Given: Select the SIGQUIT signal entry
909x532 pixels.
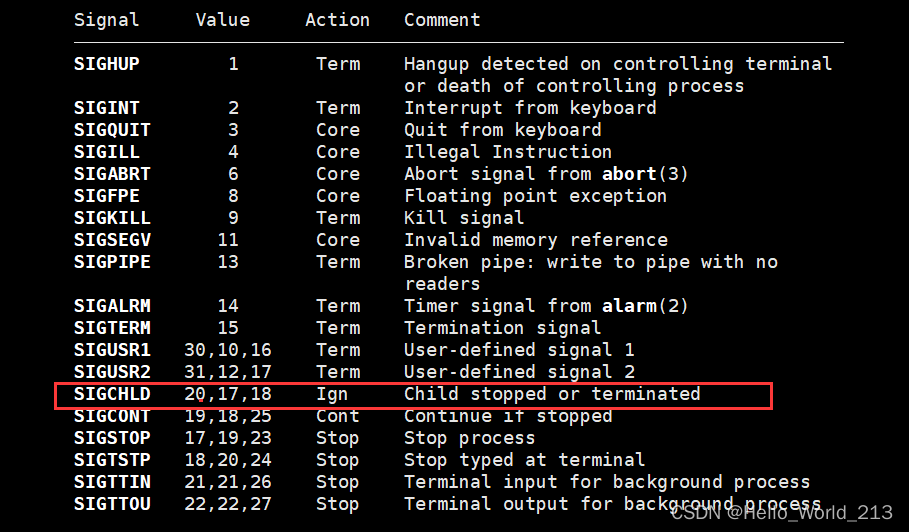Looking at the screenshot, I should [x=112, y=130].
